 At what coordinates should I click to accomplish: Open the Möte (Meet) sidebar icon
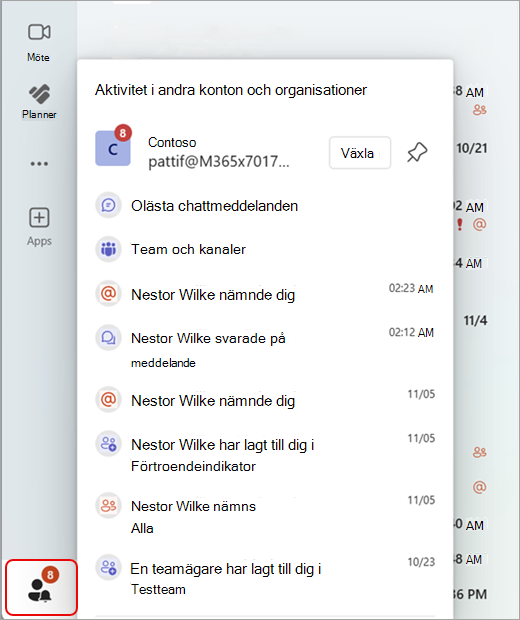click(x=39, y=42)
